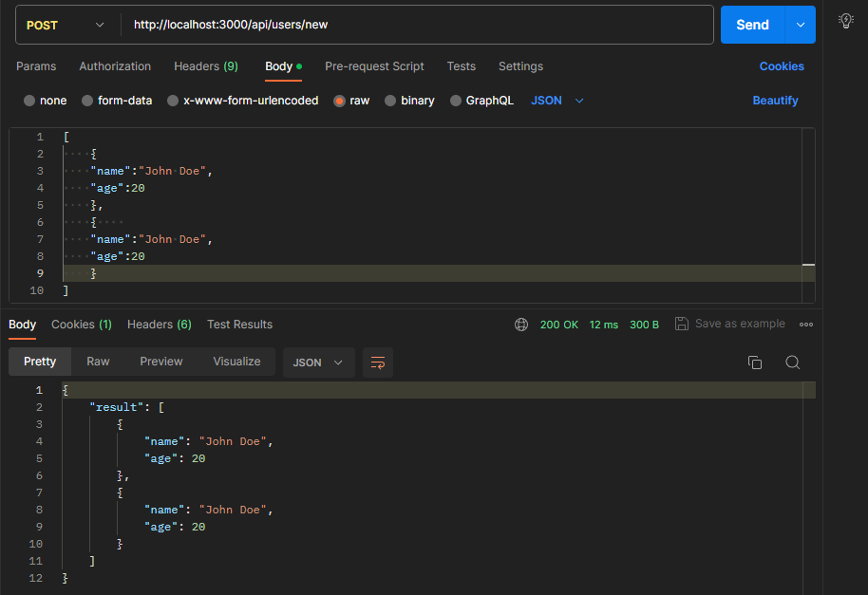
Task: Expand the Send button arrow dropdown
Action: [800, 25]
